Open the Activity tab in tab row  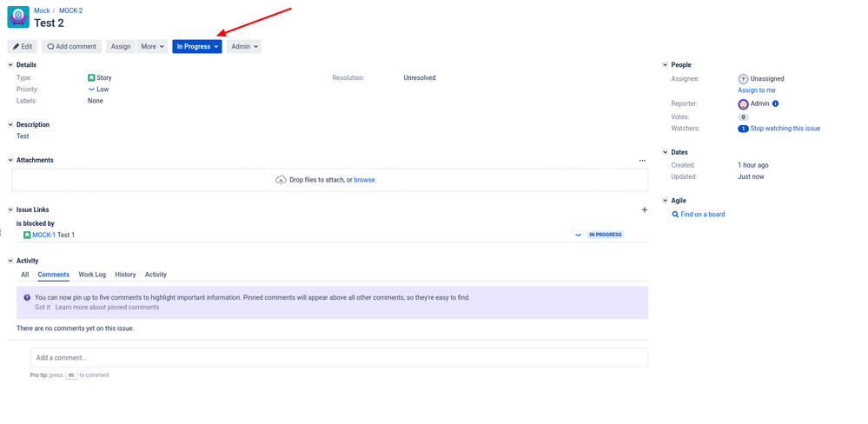(x=156, y=275)
